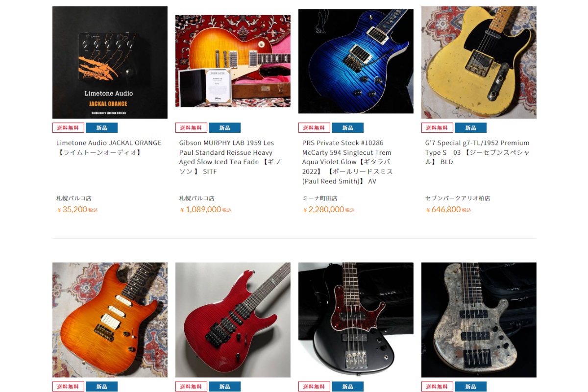This screenshot has height=392, width=588.
Task: Open the Gibson Les Paul sunburst guitar photo
Action: pyautogui.click(x=233, y=61)
